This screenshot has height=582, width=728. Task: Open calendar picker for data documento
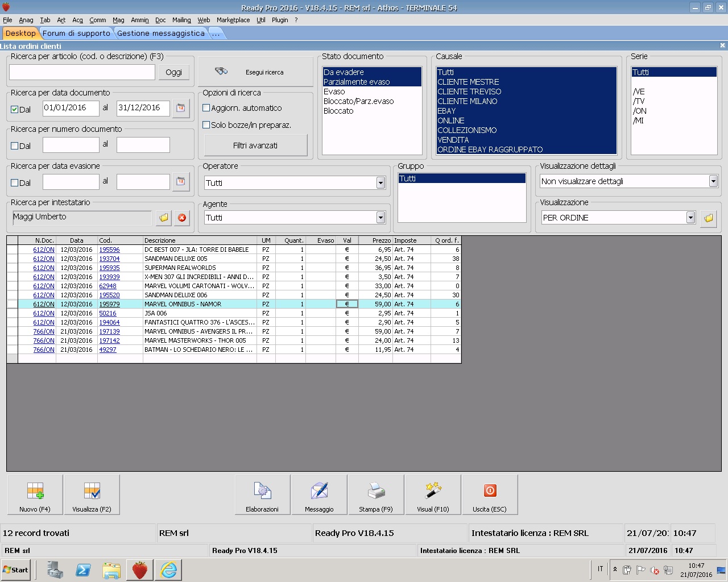[x=181, y=108]
